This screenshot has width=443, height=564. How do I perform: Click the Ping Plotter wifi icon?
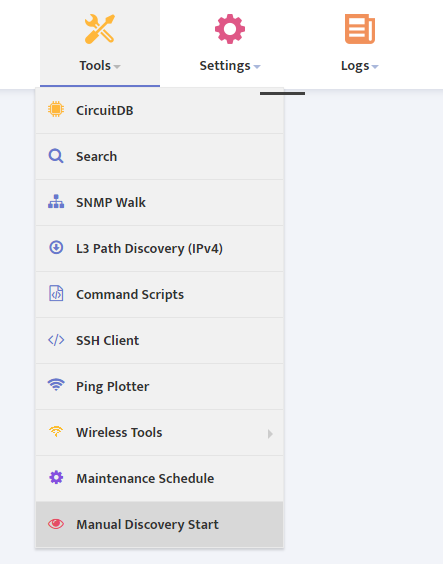click(x=56, y=385)
